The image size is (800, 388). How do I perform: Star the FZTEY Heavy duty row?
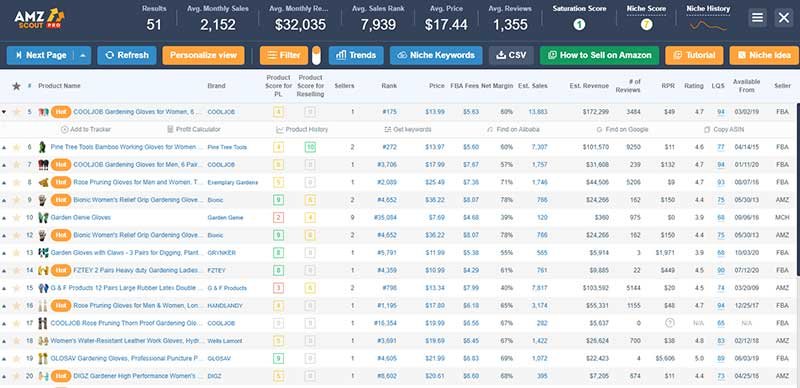click(17, 271)
